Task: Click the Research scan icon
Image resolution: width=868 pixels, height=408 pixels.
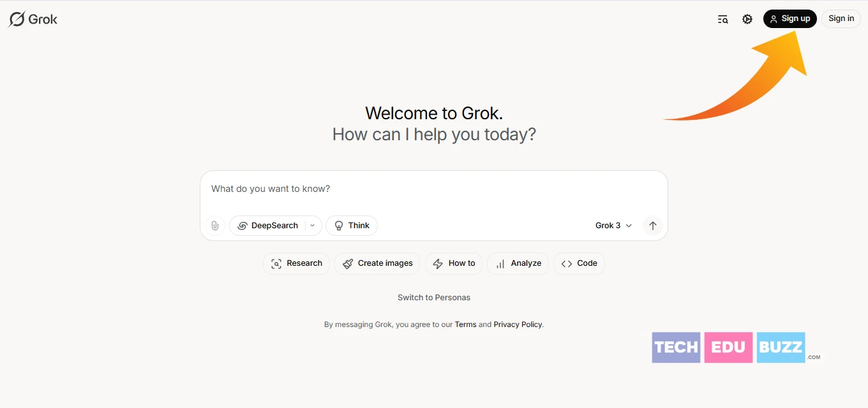Action: 276,264
